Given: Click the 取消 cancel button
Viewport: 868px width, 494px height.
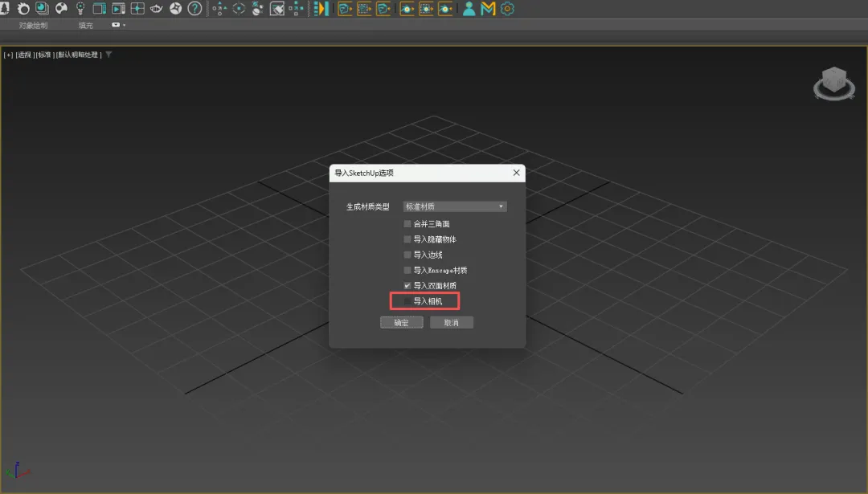Looking at the screenshot, I should coord(451,323).
